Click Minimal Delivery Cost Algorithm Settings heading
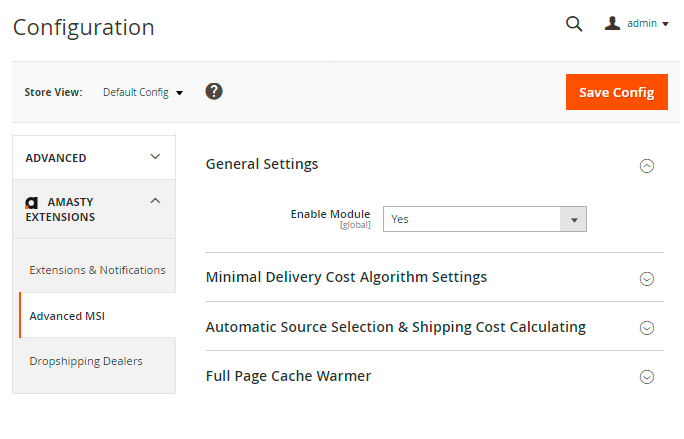Image resolution: width=684 pixels, height=439 pixels. tap(346, 277)
